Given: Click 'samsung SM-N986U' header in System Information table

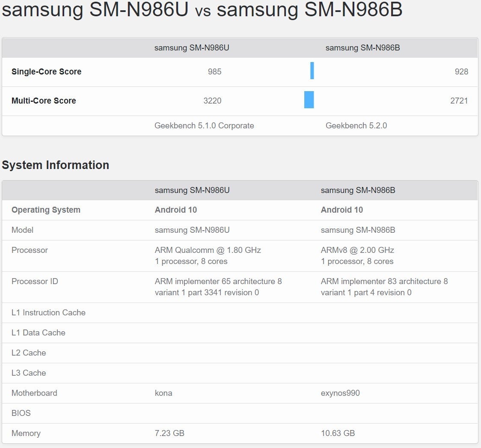Looking at the screenshot, I should 192,190.
